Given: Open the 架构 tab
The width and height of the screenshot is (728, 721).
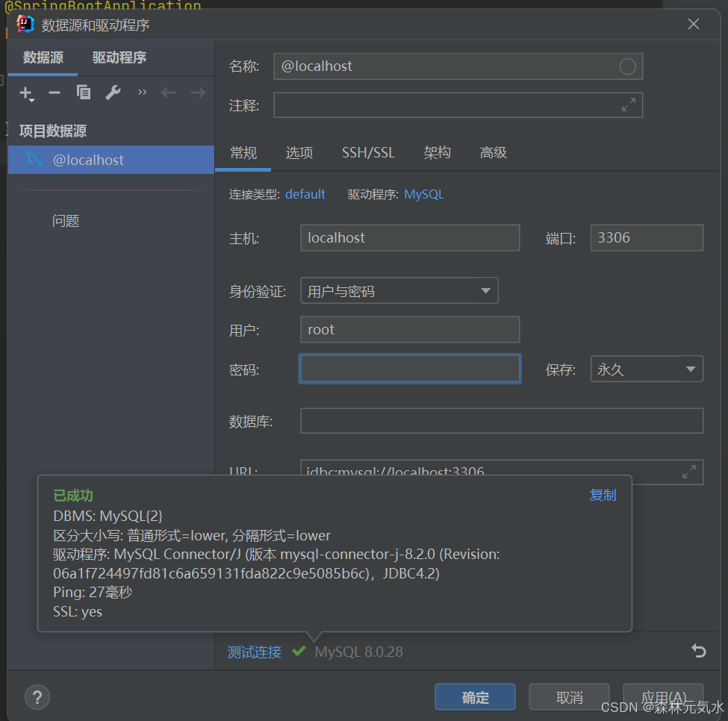Looking at the screenshot, I should 437,153.
